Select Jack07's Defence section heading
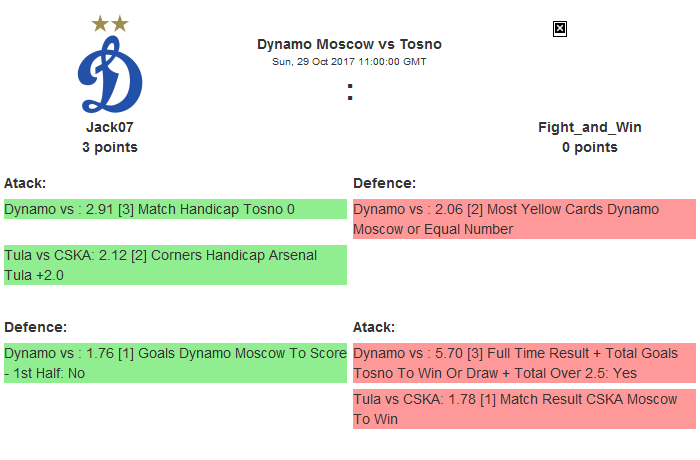Screen dimensions: 700x460 tap(35, 327)
